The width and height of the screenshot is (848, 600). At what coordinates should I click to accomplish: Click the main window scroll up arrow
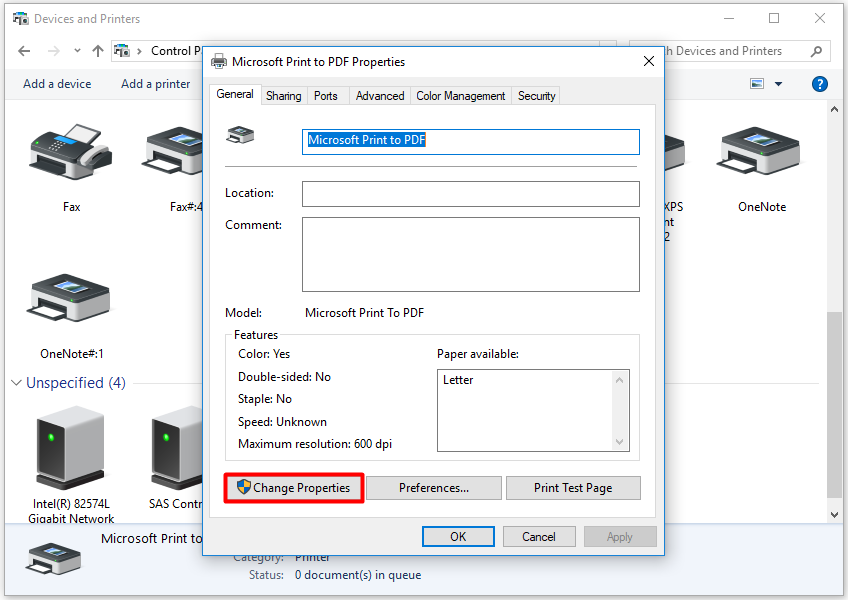point(834,109)
